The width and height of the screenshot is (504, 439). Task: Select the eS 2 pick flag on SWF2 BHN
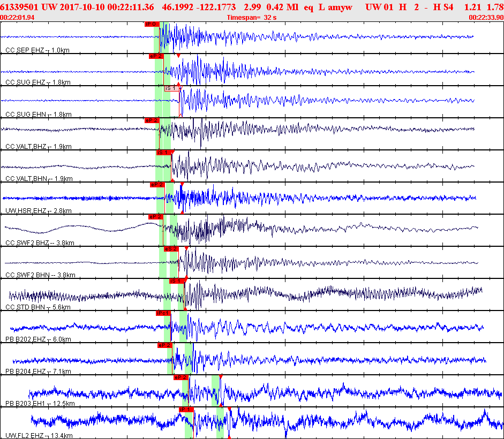[x=171, y=249]
